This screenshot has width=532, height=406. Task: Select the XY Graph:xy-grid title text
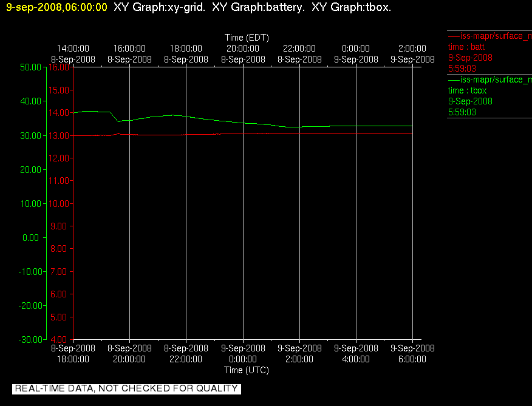point(159,7)
